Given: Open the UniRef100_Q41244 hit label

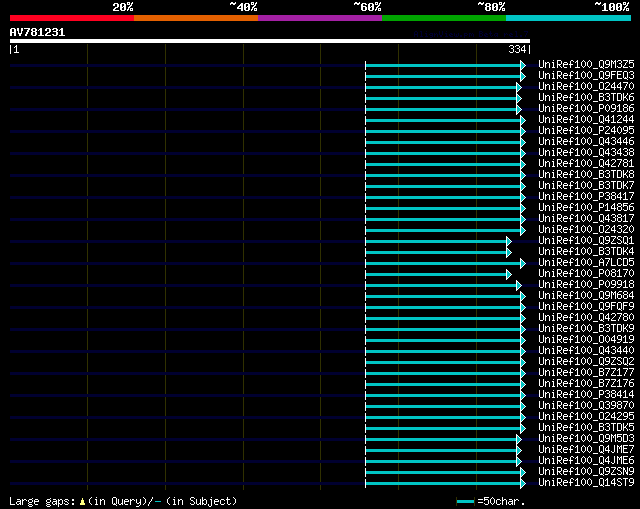Looking at the screenshot, I should tap(586, 120).
